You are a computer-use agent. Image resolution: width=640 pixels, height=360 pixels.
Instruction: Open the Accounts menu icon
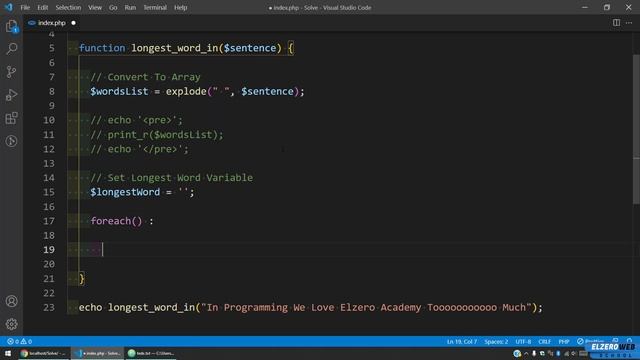coord(11,301)
